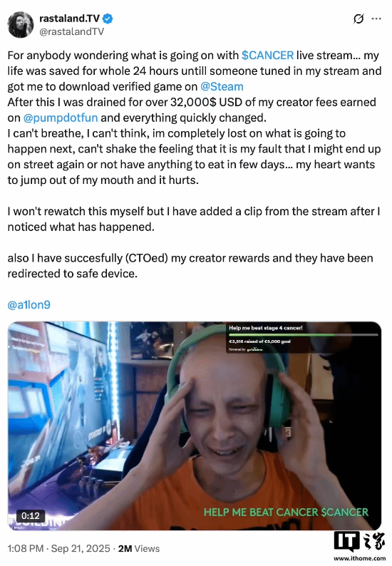This screenshot has width=392, height=566.
Task: Open the three-dot more options menu
Action: (x=376, y=19)
